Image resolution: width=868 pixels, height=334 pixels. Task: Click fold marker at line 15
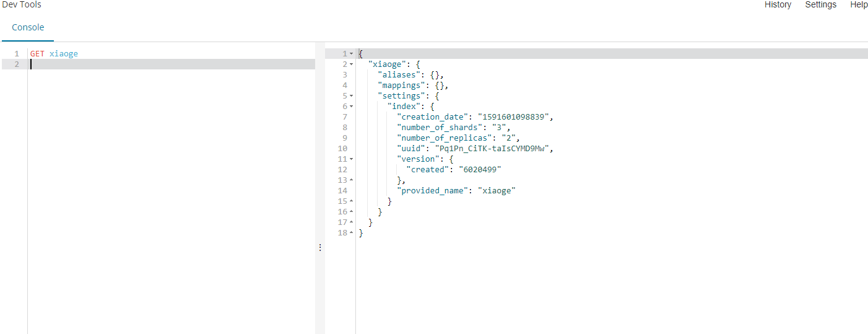point(352,201)
